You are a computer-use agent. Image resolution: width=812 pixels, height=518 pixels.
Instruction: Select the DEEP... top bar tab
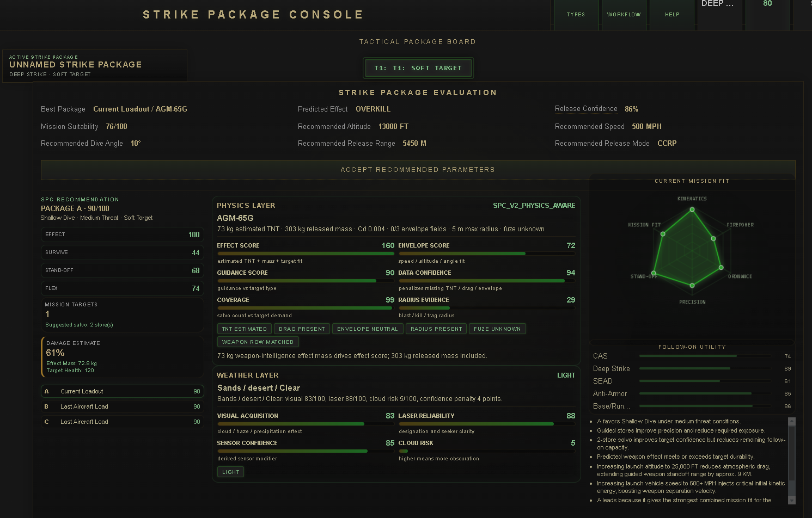click(x=719, y=15)
